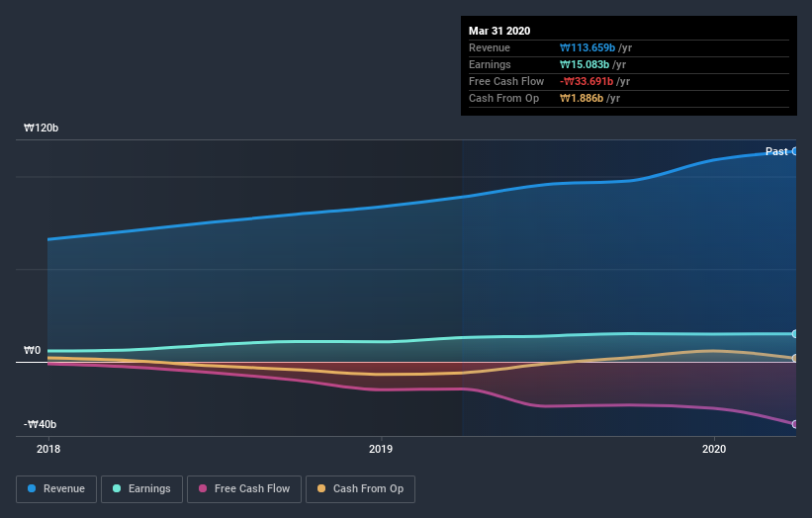Image resolution: width=812 pixels, height=518 pixels.
Task: Toggle the Revenue legend button
Action: point(56,489)
